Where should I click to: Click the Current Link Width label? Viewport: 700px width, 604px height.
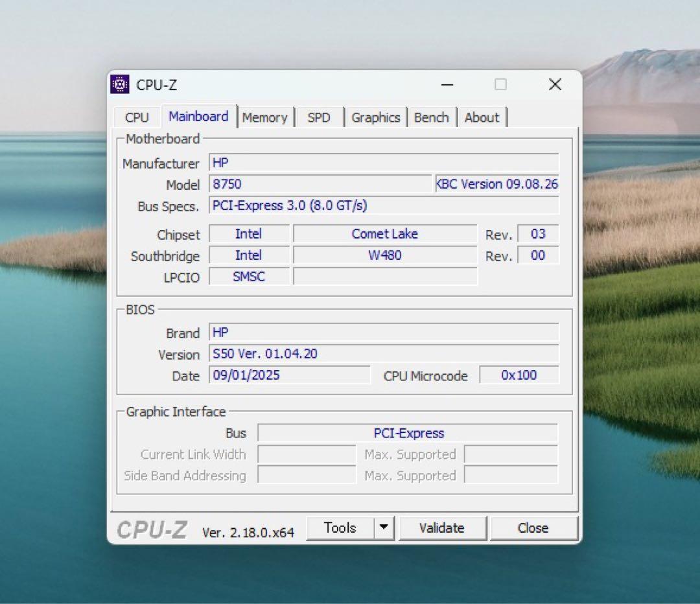193,454
